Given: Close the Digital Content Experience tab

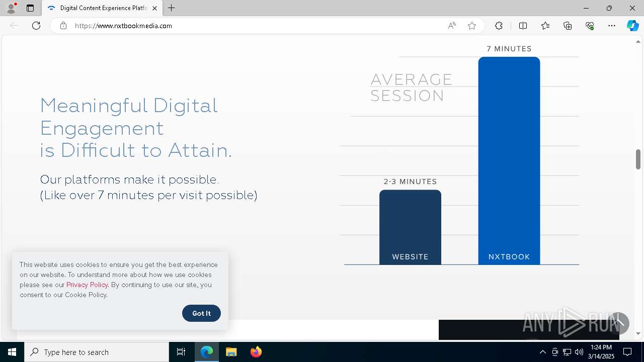Looking at the screenshot, I should [x=154, y=8].
